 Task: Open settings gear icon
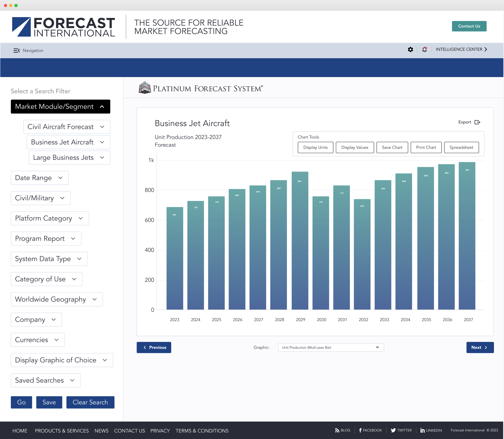(410, 50)
